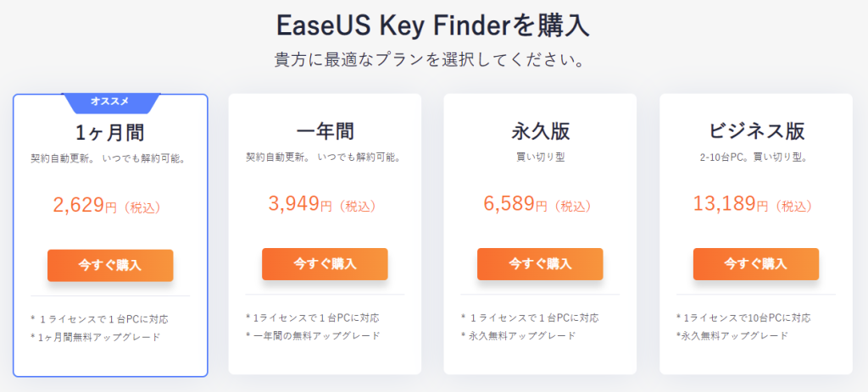
Task: Click 今すぐ購入 button for 一年間 plan
Action: pos(325,263)
